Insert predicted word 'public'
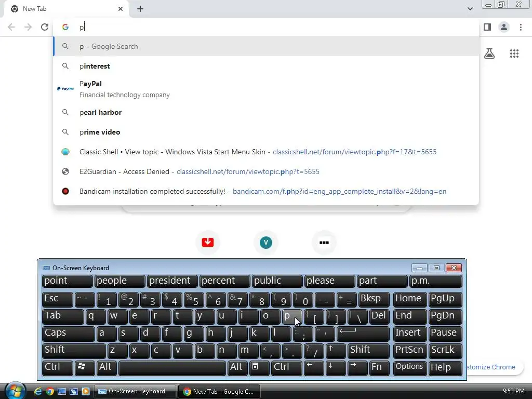The image size is (532, 399). coord(277,281)
